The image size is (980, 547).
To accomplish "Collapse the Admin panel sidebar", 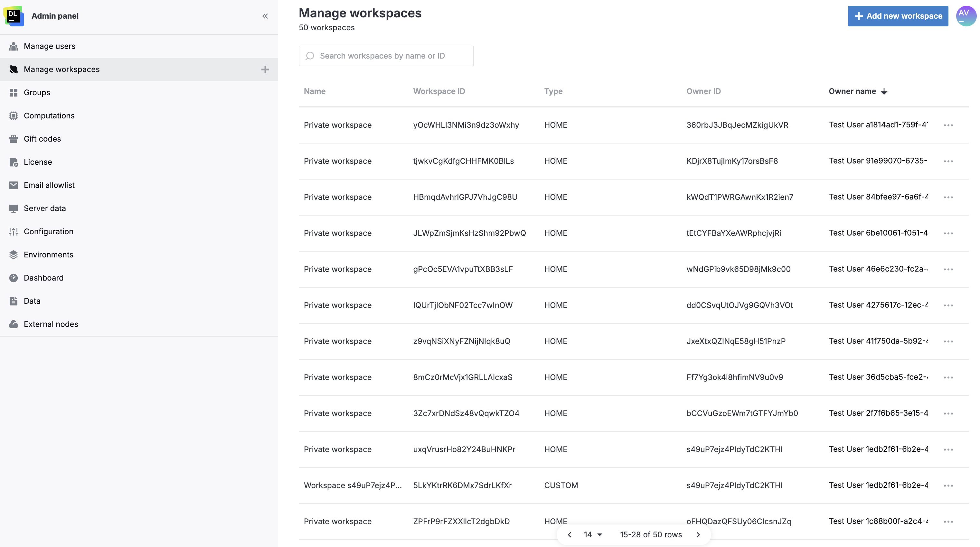I will (265, 16).
